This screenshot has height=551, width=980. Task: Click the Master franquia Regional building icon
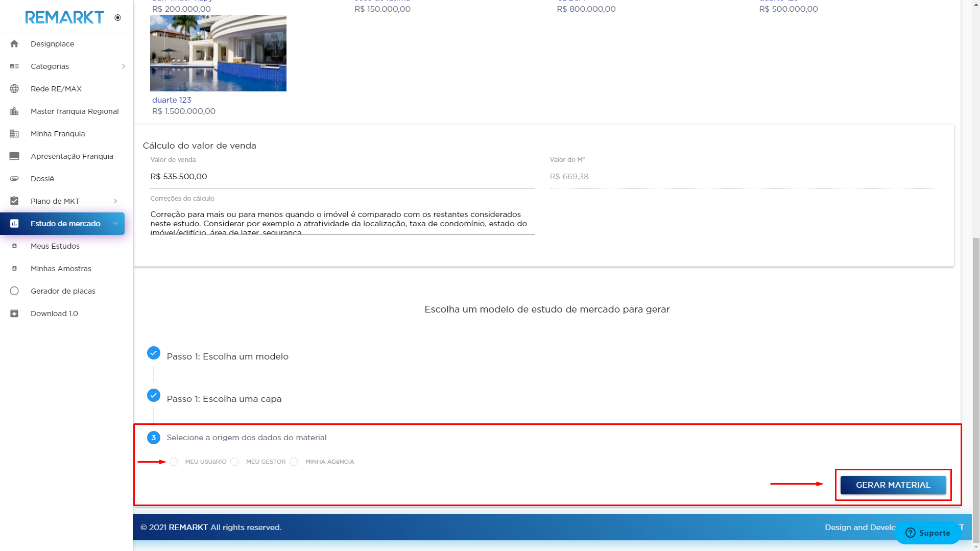click(14, 111)
